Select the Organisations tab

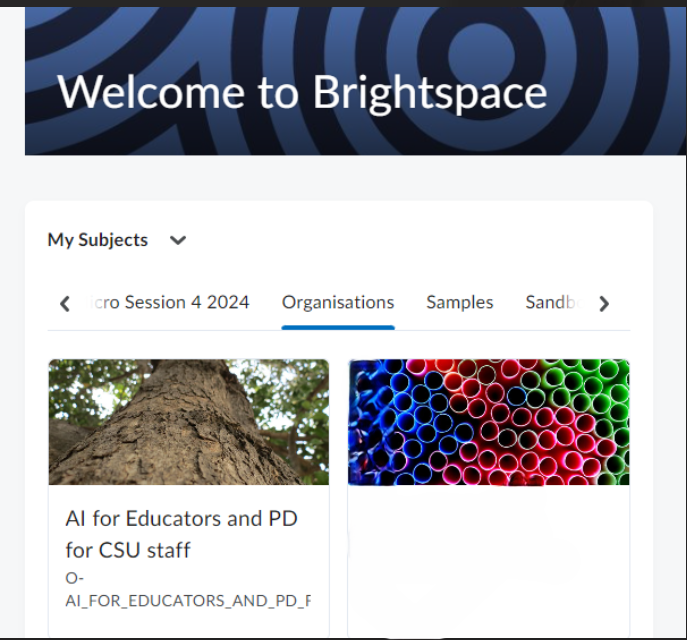tap(338, 302)
